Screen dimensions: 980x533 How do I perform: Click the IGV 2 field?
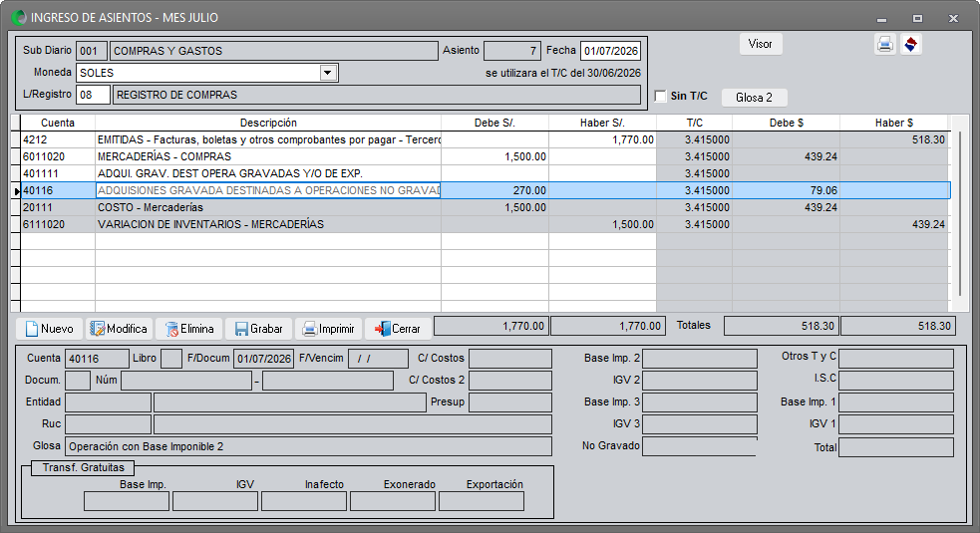[x=700, y=381]
